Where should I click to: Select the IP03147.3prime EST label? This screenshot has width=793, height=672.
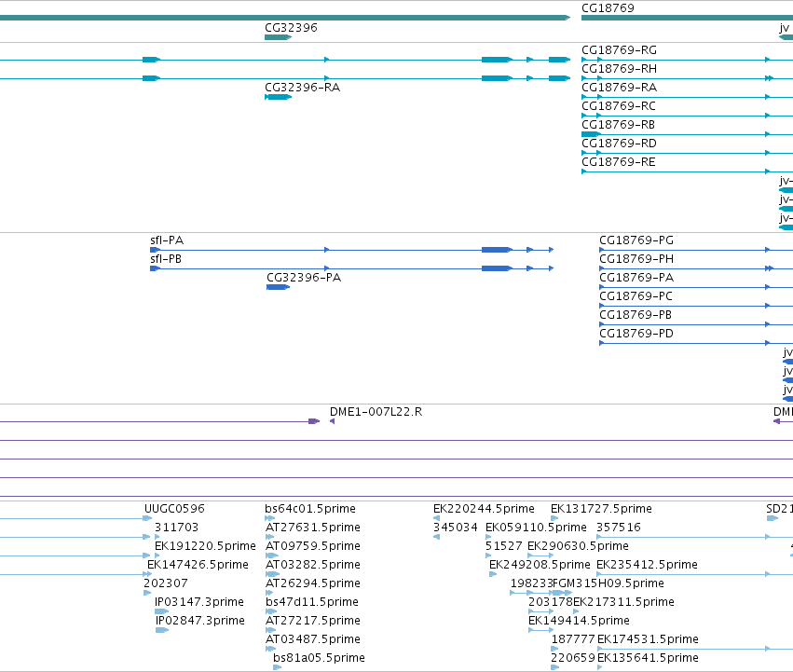coord(199,603)
